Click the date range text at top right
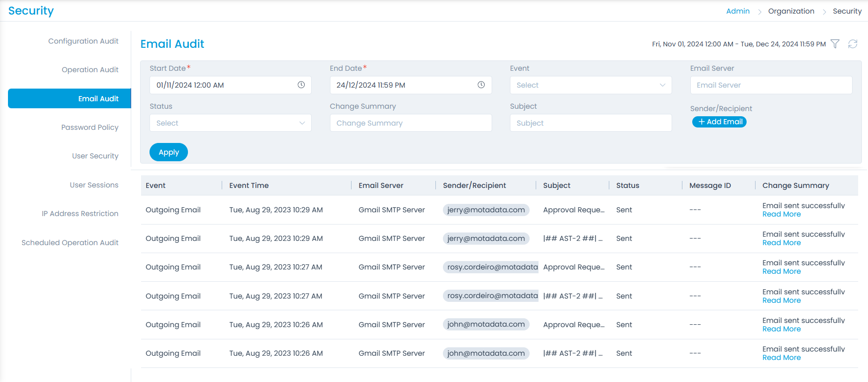The width and height of the screenshot is (868, 382). (739, 44)
